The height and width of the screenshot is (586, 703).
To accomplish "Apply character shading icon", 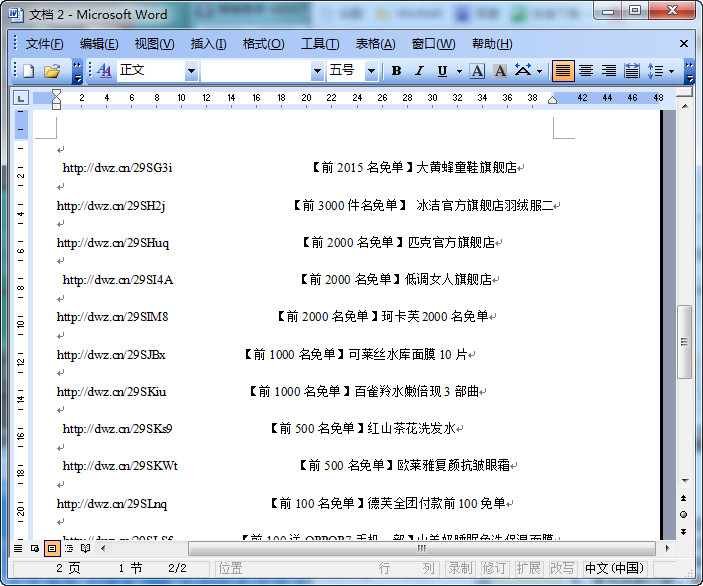I will point(500,71).
